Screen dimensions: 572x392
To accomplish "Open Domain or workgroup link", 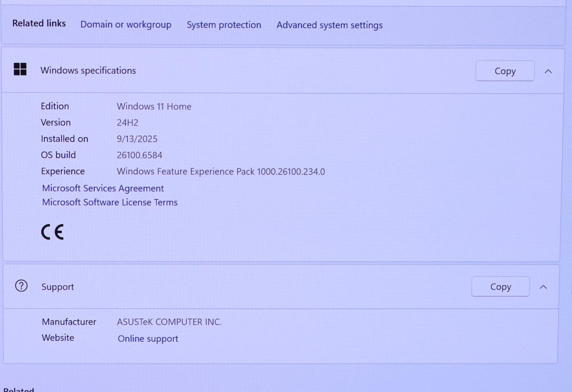I will (x=125, y=25).
